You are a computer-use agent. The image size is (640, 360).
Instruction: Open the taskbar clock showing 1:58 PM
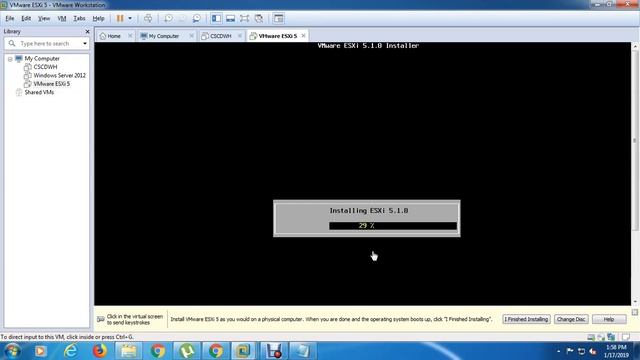pos(616,351)
